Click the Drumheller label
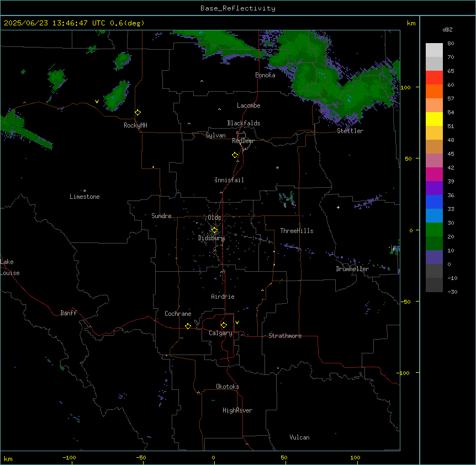The height and width of the screenshot is (465, 476). coord(352,269)
